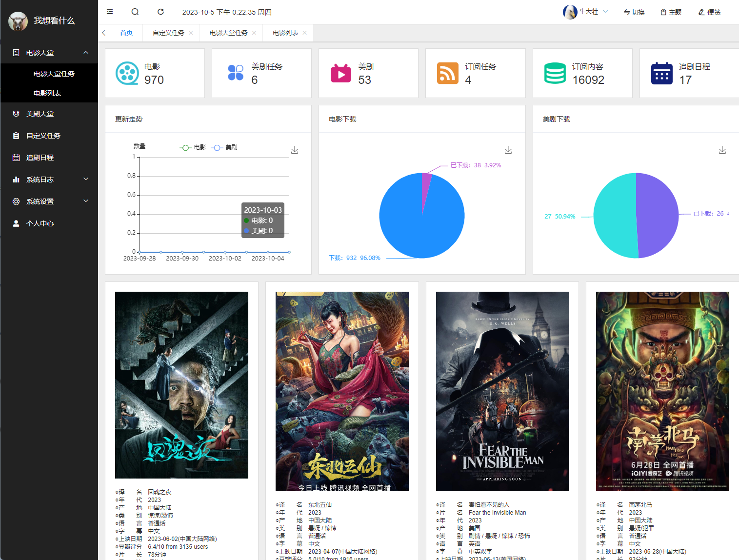
Task: Close the 自定义任务 tab
Action: coord(191,33)
